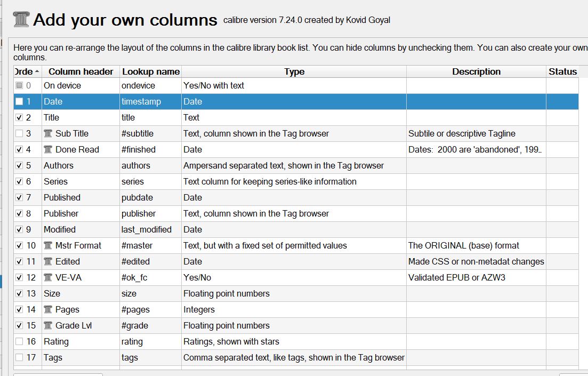Click the custom column icon next to Grade Lvl

coord(48,325)
